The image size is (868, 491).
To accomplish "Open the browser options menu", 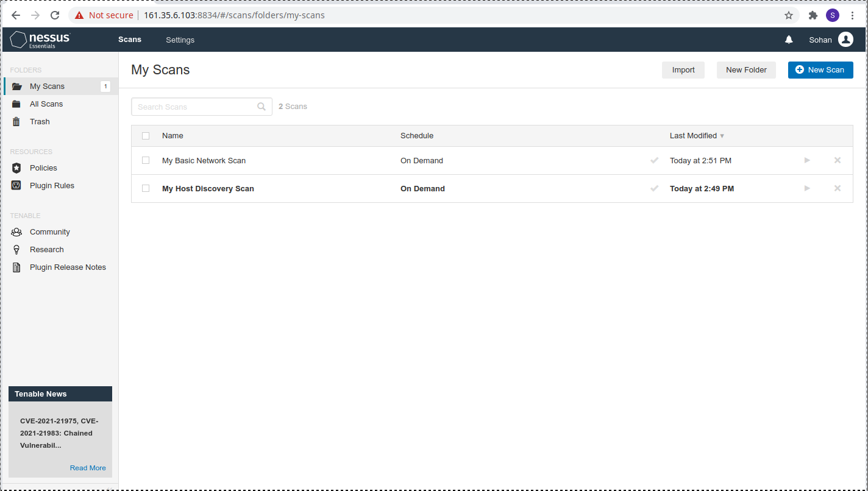I will point(852,15).
